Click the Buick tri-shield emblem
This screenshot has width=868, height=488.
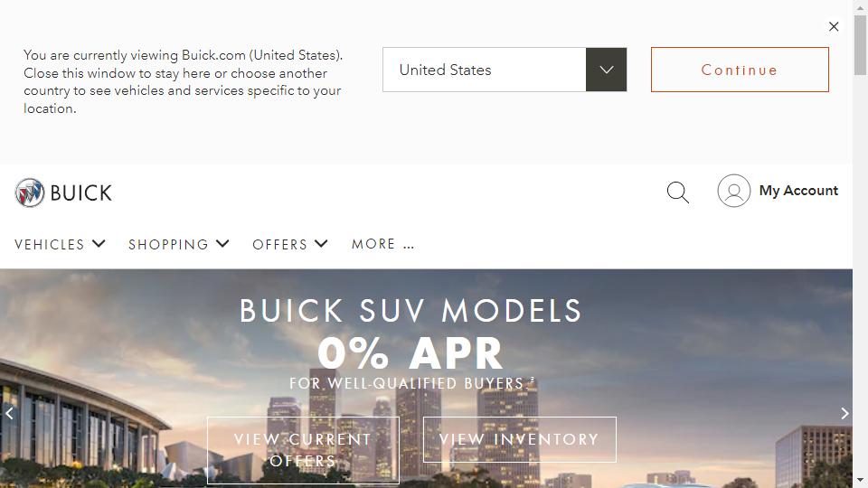[x=30, y=192]
